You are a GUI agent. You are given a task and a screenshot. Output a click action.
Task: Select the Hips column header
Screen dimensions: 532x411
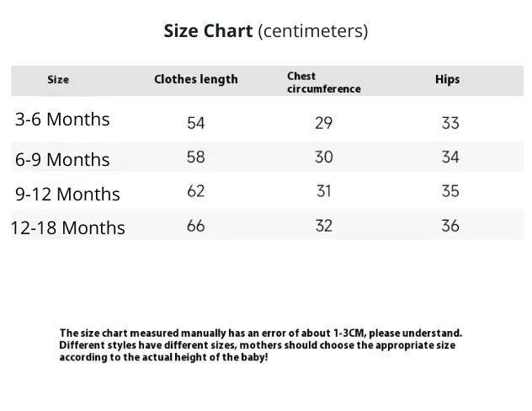pyautogui.click(x=447, y=80)
